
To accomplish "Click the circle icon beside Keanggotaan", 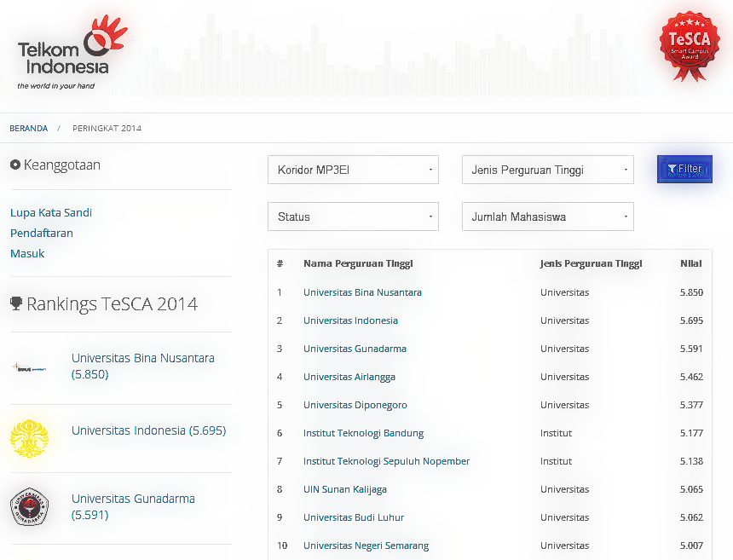I will 15,165.
